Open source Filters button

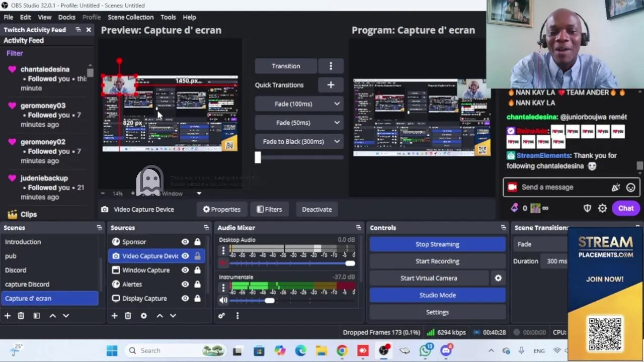269,209
